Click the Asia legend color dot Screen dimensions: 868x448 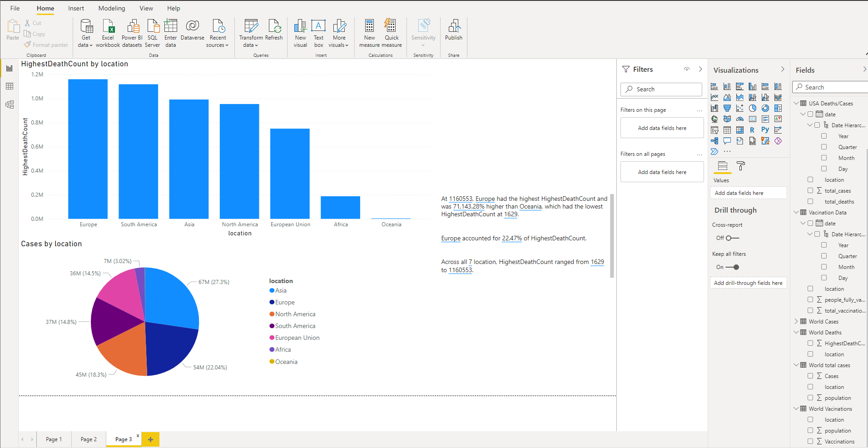[x=273, y=290]
